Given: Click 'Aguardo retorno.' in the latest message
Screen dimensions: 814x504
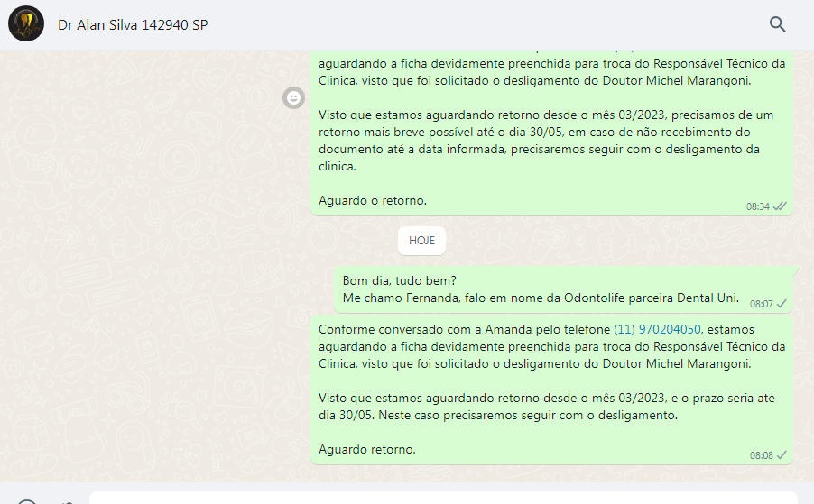Looking at the screenshot, I should (x=367, y=450).
